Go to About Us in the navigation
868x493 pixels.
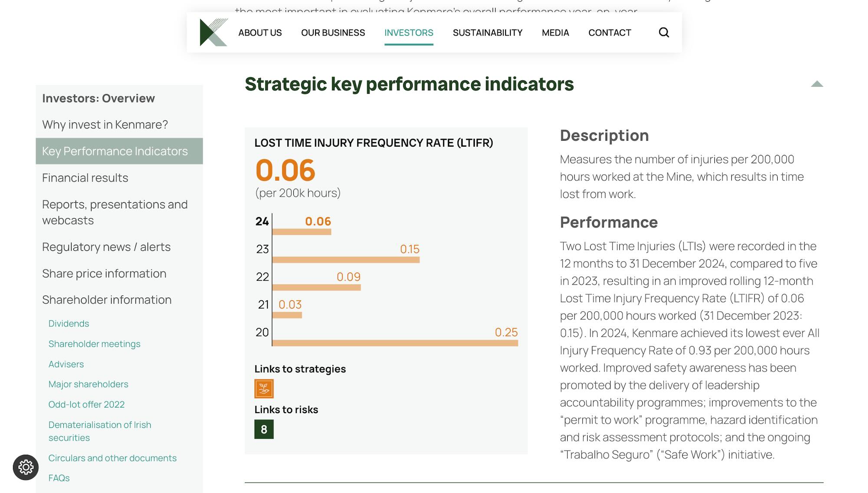point(260,33)
